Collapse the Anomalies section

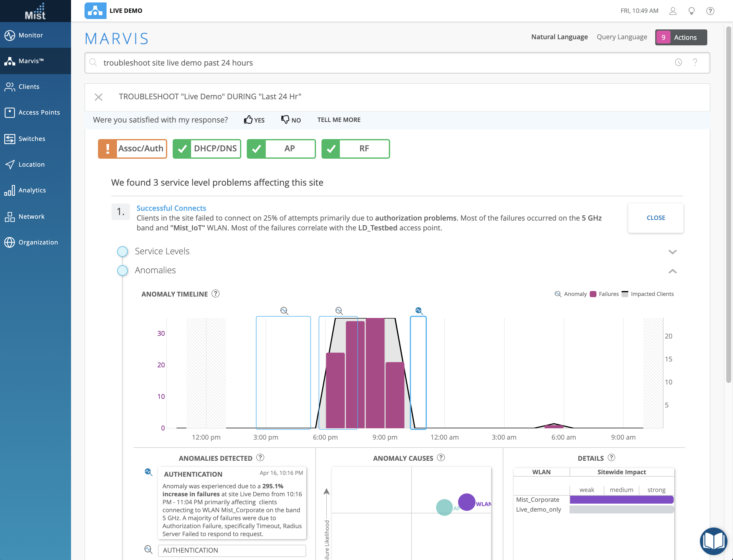(672, 271)
